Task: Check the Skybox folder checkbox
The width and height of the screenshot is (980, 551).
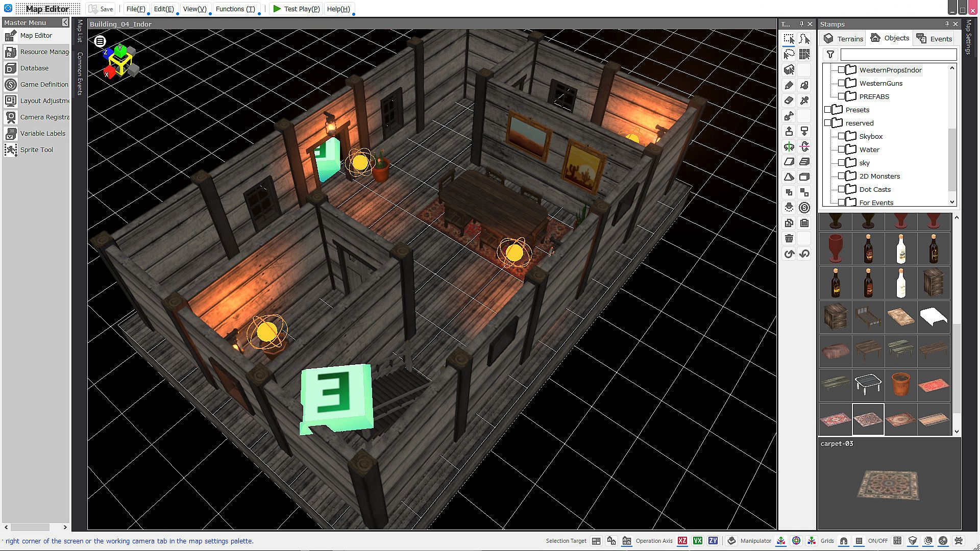Action: [x=842, y=136]
